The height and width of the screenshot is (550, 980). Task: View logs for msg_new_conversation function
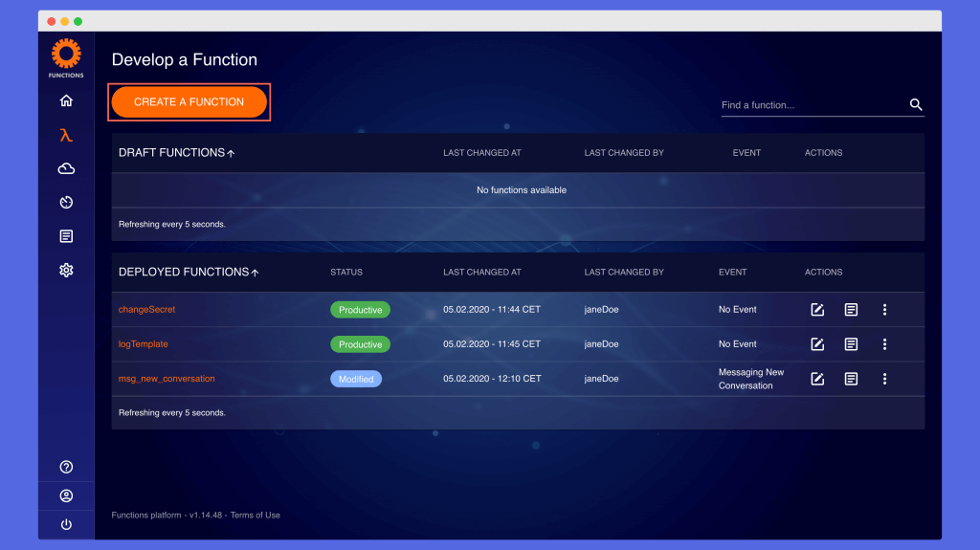coord(851,379)
